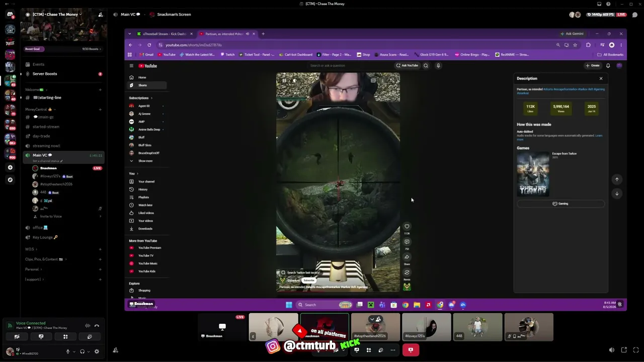Viewport: 644px width, 362px height.
Task: Open noise suppression waveform icon
Action: click(x=88, y=326)
